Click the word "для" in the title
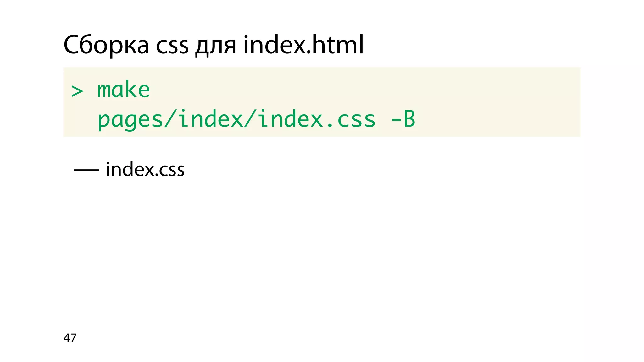The width and height of the screenshot is (644, 362). [215, 47]
